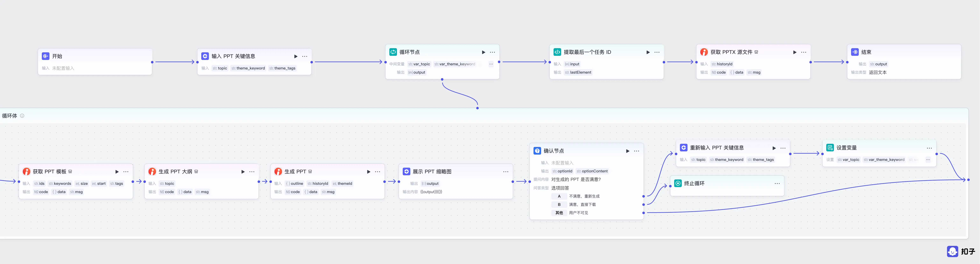Click the 循环节点 loop icon

(393, 52)
